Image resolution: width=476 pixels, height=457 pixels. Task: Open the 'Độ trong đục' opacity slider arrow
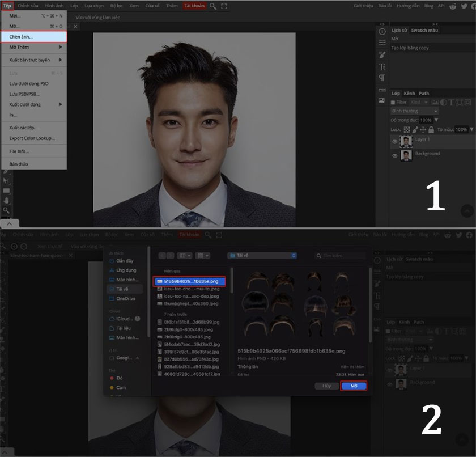pos(435,120)
